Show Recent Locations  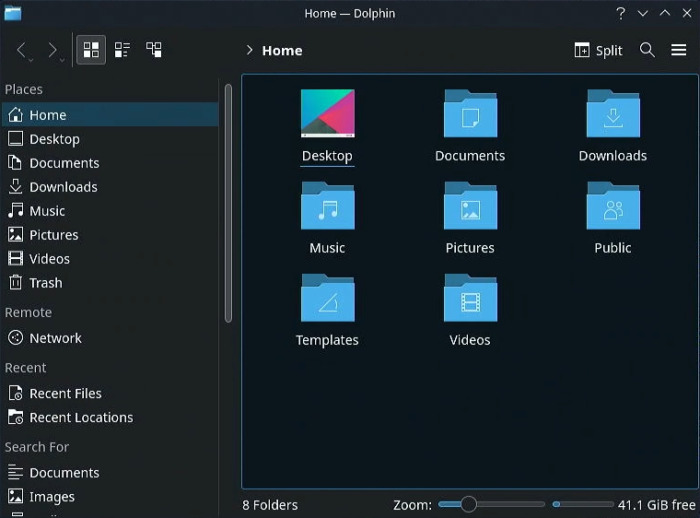(x=110, y=418)
